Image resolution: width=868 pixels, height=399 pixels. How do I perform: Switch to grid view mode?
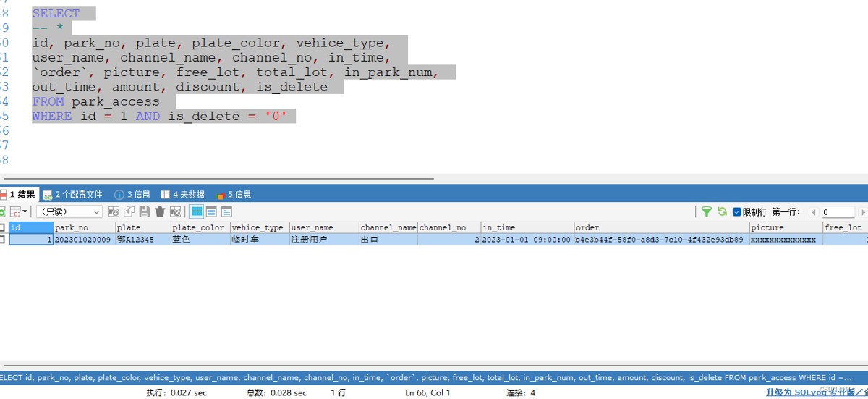[196, 211]
